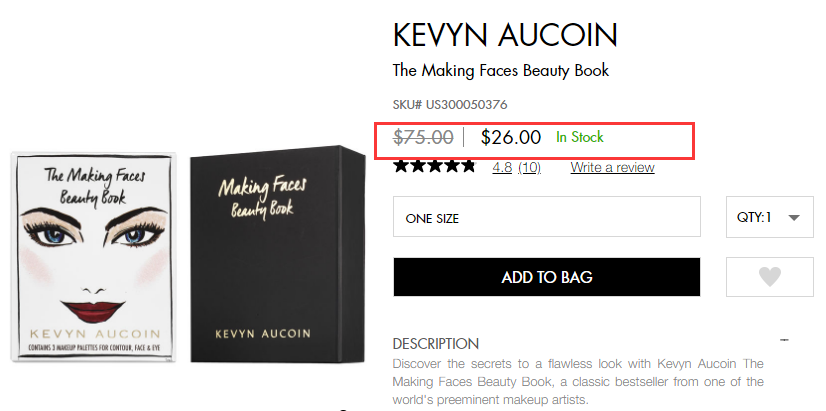Click the DESCRIPTION section heading
826x411 pixels.
coord(436,343)
